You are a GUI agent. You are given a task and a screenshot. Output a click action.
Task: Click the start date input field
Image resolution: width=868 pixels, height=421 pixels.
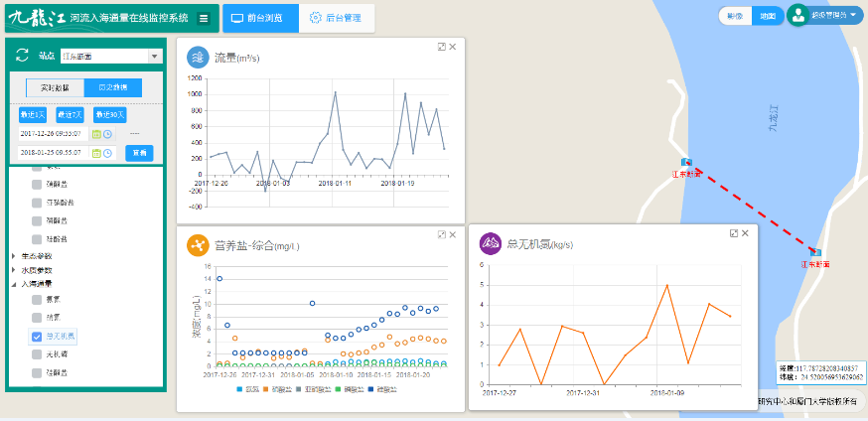point(52,134)
